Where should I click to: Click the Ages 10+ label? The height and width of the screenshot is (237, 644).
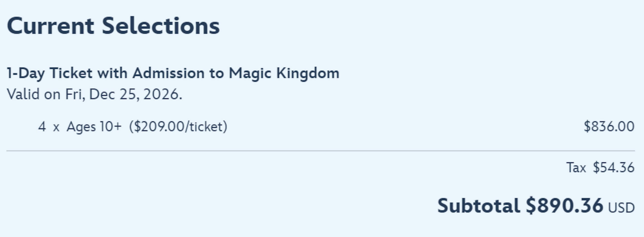coord(94,127)
